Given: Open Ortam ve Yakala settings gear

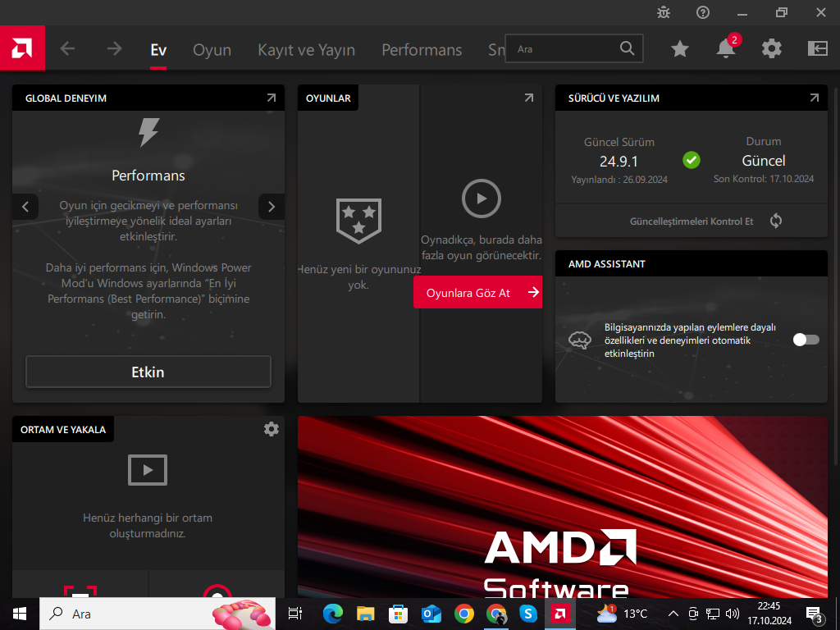Looking at the screenshot, I should coord(271,429).
